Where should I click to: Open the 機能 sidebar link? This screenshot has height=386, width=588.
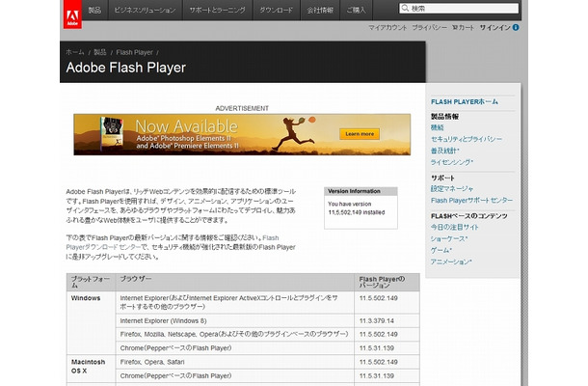[x=438, y=127]
